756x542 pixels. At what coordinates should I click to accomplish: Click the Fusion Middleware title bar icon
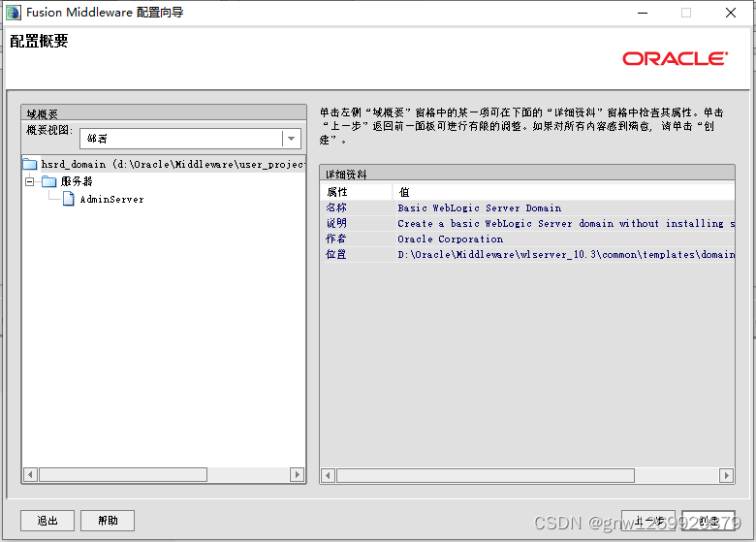pyautogui.click(x=13, y=13)
